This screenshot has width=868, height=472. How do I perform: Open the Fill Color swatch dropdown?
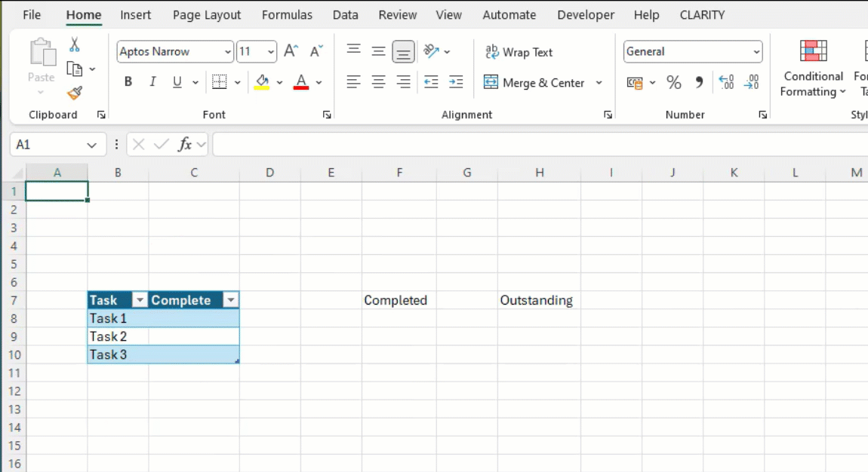point(279,82)
